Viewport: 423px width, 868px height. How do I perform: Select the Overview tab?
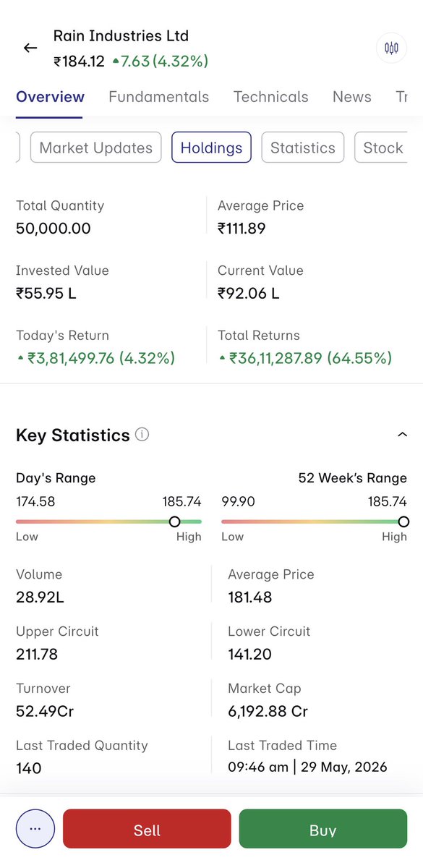51,97
